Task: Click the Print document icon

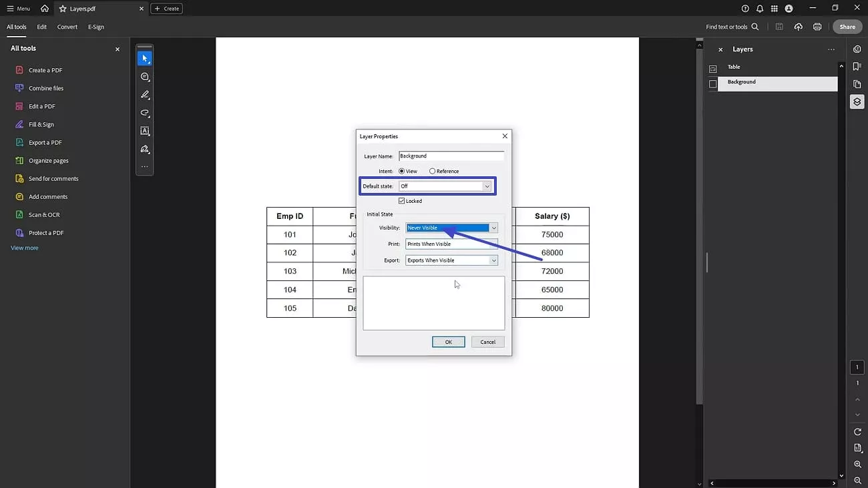Action: click(817, 27)
